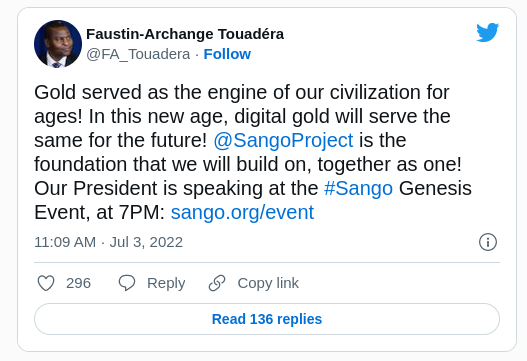This screenshot has width=527, height=361.
Task: Click the tweet body text
Action: 253,152
